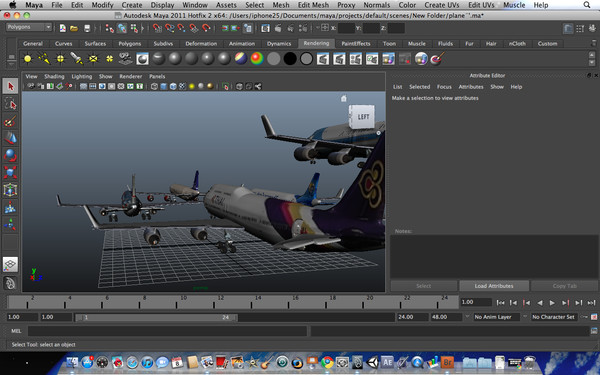Image resolution: width=600 pixels, height=375 pixels.
Task: Click the New Scene icon
Action: (62, 28)
